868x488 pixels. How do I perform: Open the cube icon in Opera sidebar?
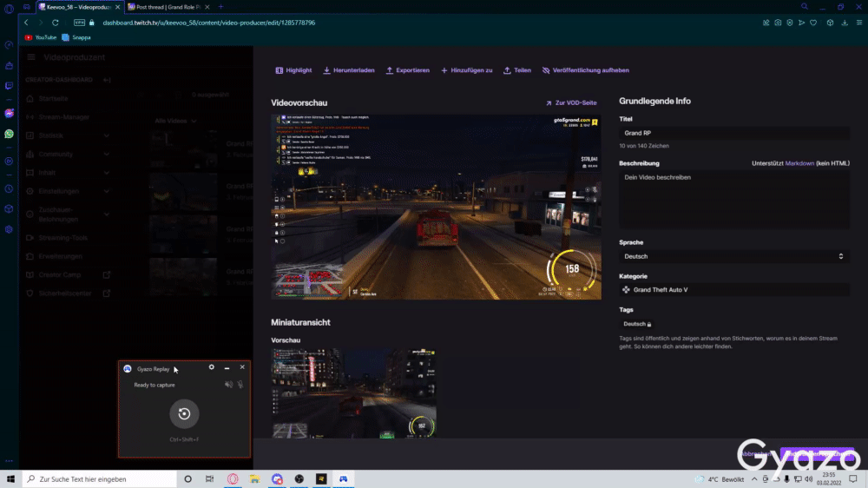coord(9,208)
